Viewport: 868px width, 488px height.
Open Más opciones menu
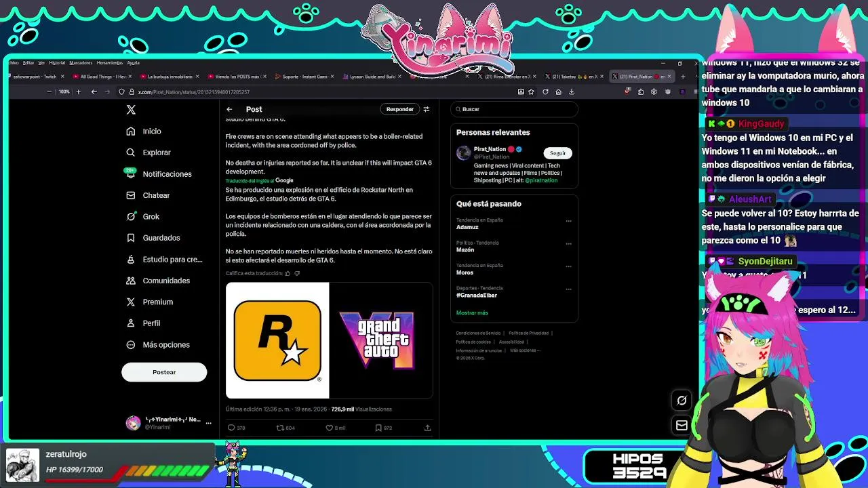point(158,345)
